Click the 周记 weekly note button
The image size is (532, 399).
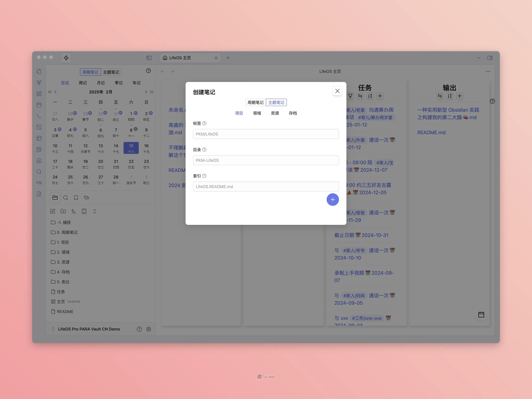tap(83, 83)
